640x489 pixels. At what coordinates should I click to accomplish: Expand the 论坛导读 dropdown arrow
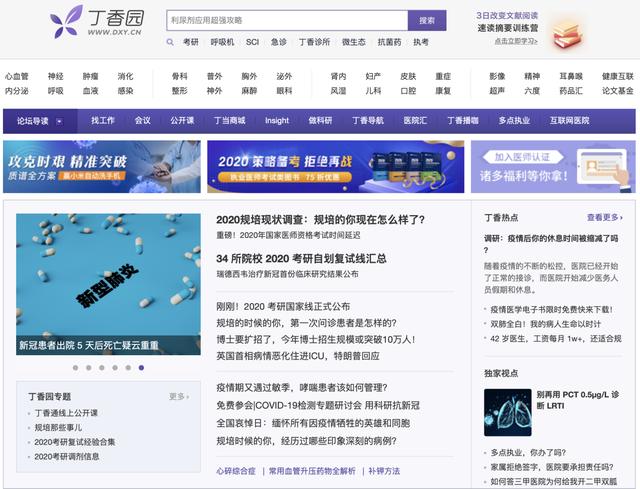[60, 121]
